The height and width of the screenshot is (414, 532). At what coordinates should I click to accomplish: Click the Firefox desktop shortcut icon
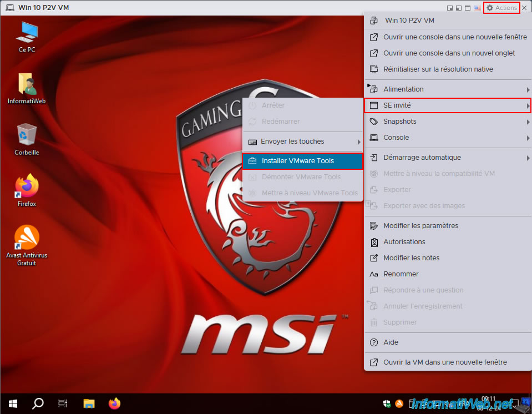point(27,190)
